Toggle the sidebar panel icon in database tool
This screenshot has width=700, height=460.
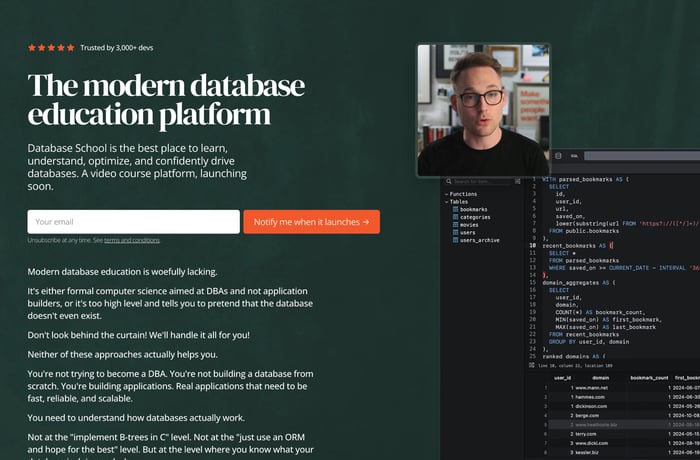(x=558, y=156)
